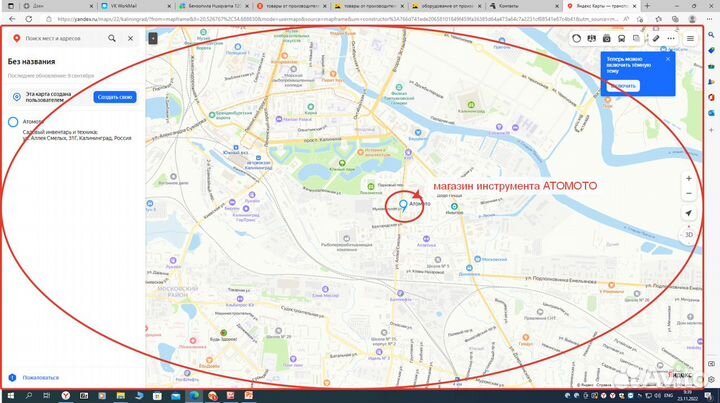This screenshot has width=720, height=403.
Task: Open the three-dots more tools menu
Action: 671,39
